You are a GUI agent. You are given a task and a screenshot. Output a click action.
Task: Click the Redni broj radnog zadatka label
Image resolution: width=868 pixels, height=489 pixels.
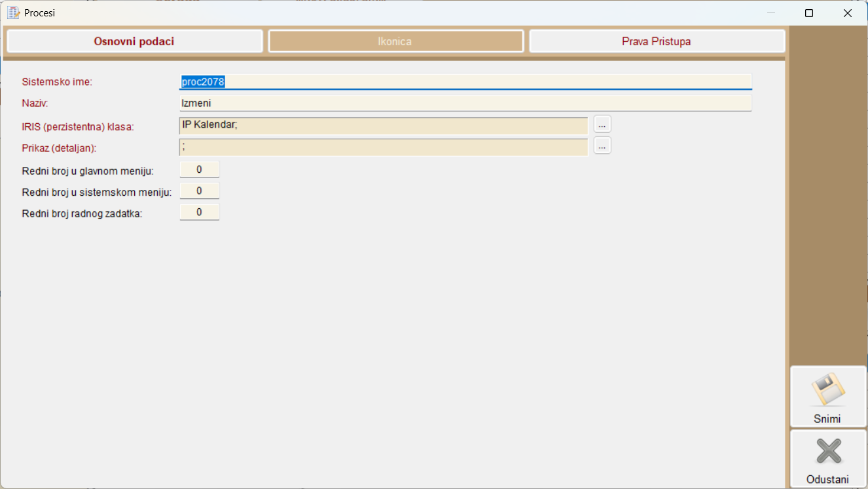tap(82, 213)
